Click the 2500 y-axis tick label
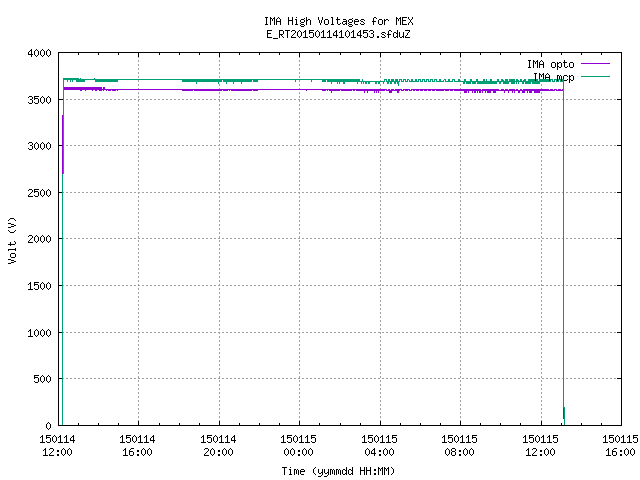This screenshot has width=640, height=480. point(40,193)
